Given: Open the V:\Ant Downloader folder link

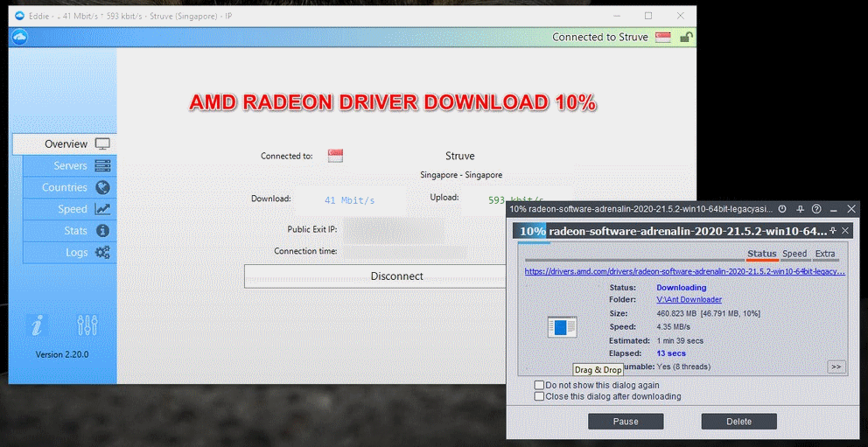Looking at the screenshot, I should coord(689,299).
